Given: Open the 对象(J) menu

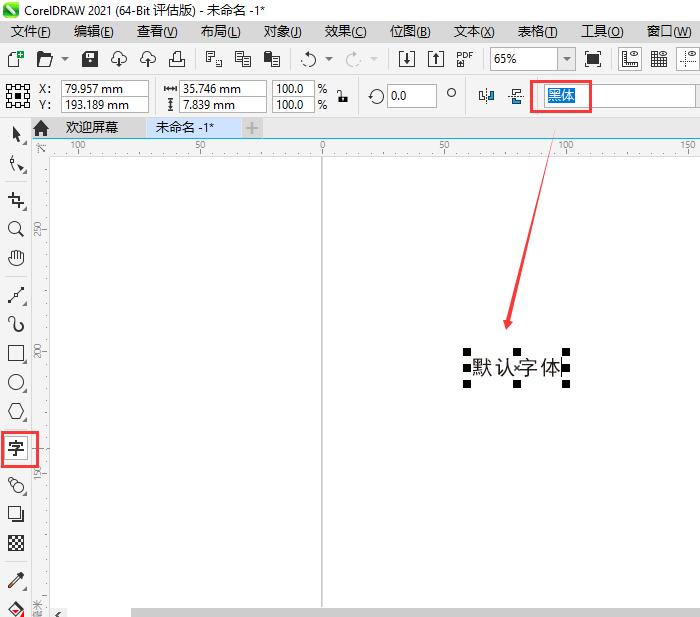Looking at the screenshot, I should click(282, 31).
